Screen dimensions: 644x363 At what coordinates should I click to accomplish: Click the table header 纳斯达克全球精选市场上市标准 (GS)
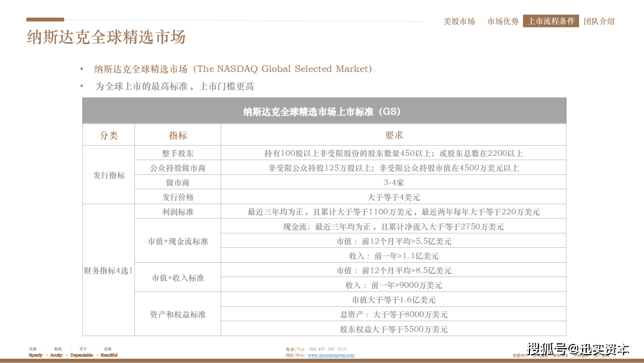(324, 111)
